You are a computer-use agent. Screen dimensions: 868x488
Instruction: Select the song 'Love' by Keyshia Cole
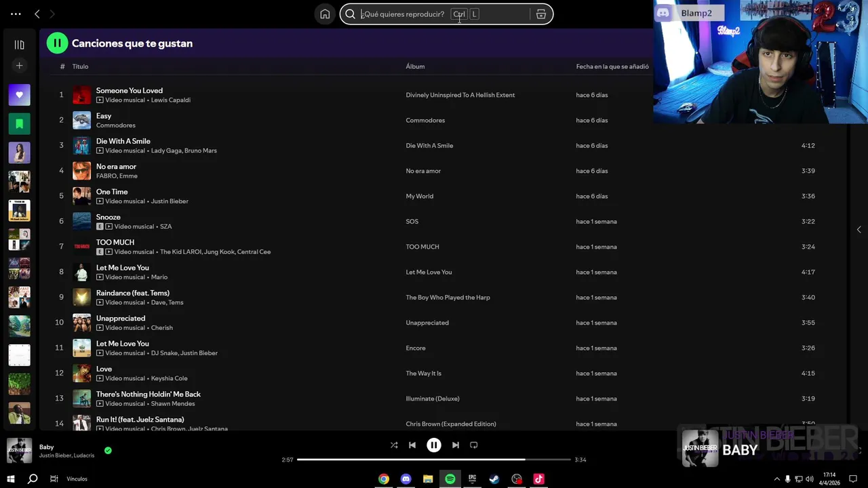pyautogui.click(x=104, y=369)
